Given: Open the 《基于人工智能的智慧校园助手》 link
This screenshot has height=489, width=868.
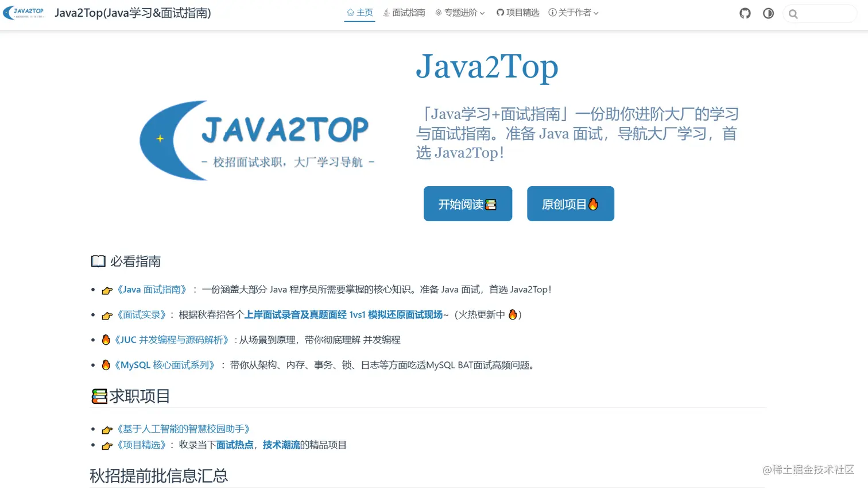Looking at the screenshot, I should click(184, 429).
